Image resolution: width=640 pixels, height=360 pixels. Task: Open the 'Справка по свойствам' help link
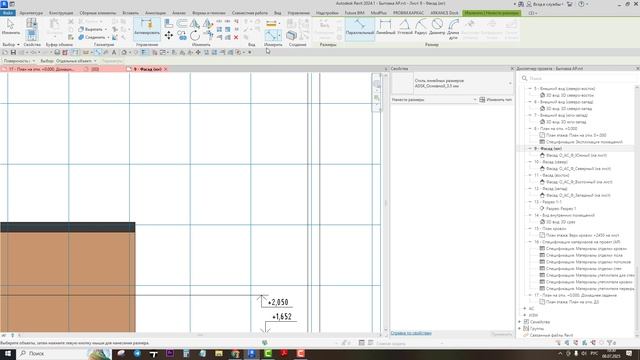point(411,333)
